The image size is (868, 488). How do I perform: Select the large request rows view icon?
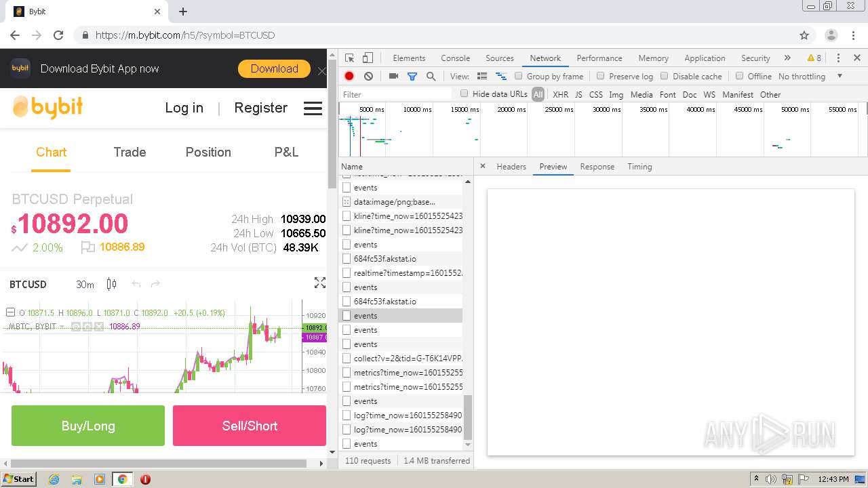pos(482,77)
